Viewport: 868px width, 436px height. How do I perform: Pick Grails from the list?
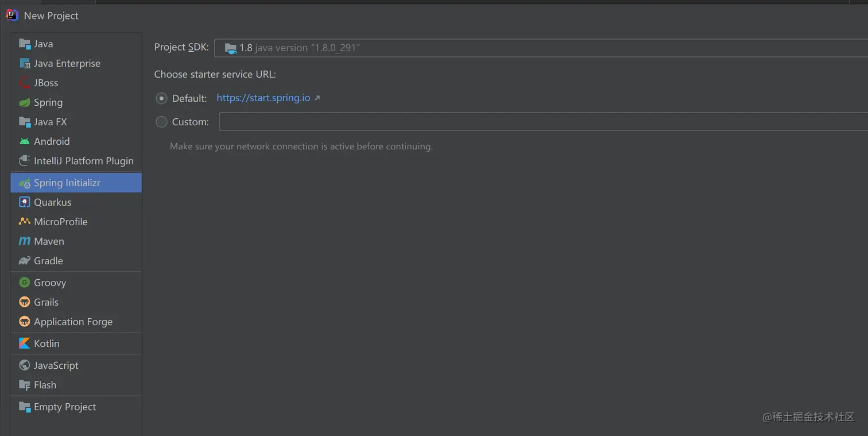click(76, 302)
